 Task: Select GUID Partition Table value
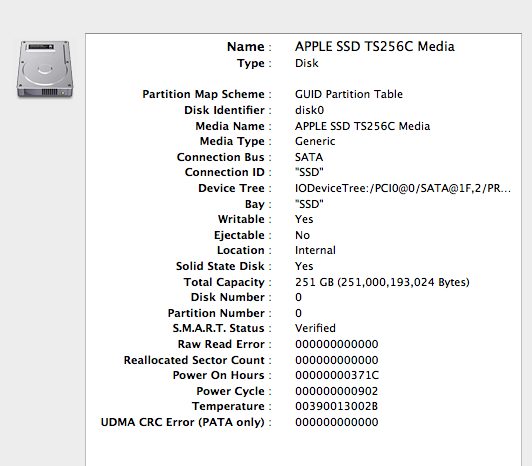(x=349, y=94)
